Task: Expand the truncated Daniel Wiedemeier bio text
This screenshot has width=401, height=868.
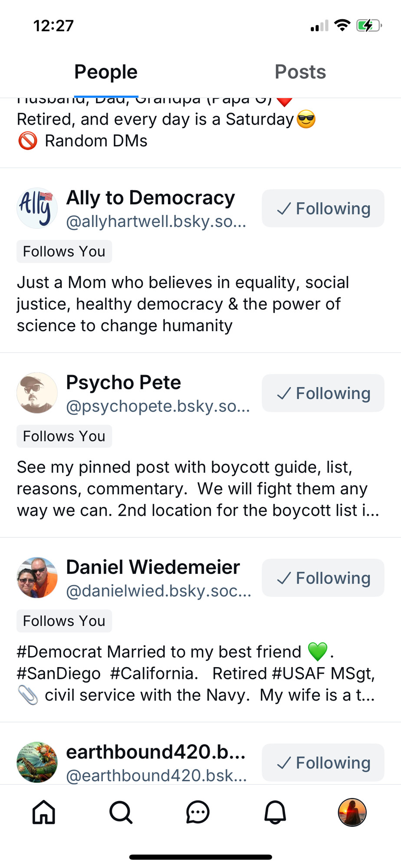Action: click(x=196, y=674)
